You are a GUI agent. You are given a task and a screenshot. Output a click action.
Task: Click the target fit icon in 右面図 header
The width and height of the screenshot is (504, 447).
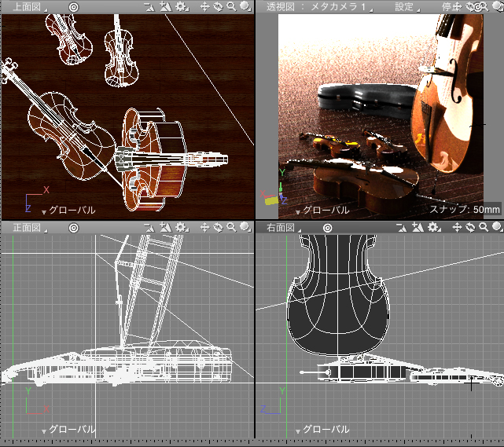[x=328, y=228]
